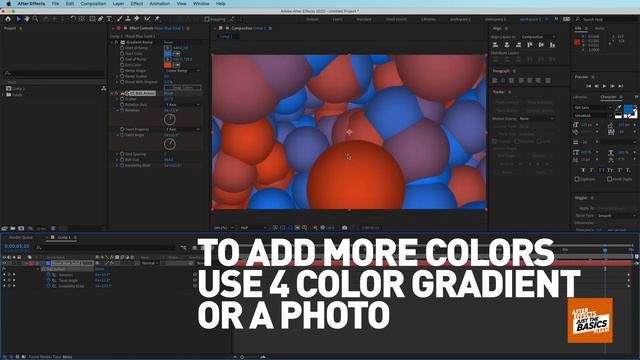Image resolution: width=640 pixels, height=360 pixels.
Task: Take a viewer snapshot with the camera icon
Action: click(344, 227)
